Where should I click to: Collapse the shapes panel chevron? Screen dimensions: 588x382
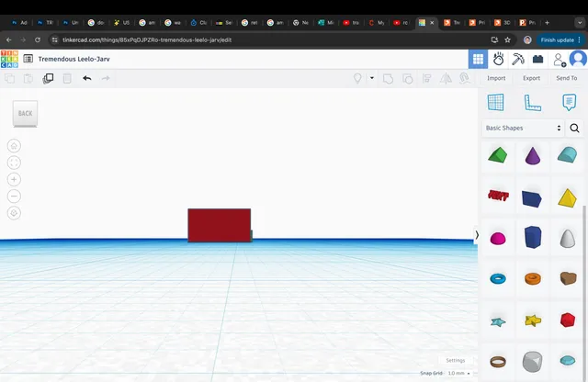point(477,235)
